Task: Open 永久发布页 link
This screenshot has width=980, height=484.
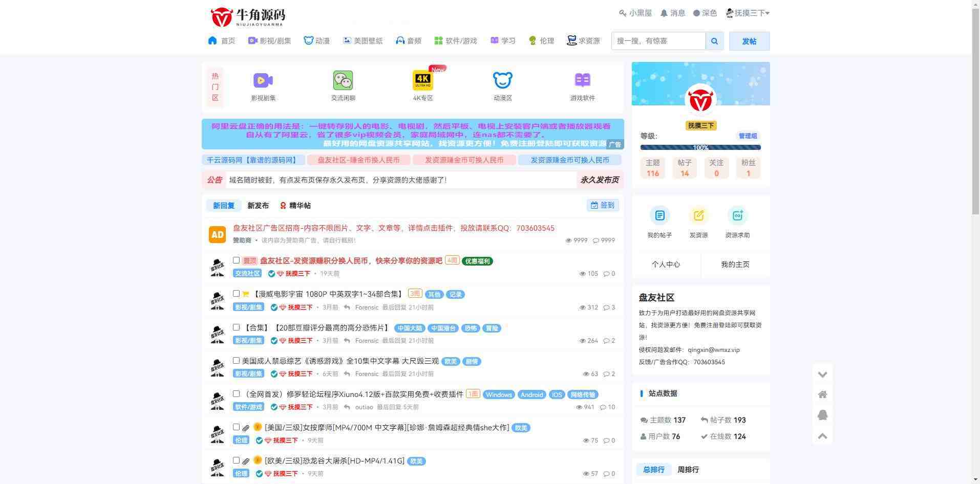Action: click(x=600, y=180)
